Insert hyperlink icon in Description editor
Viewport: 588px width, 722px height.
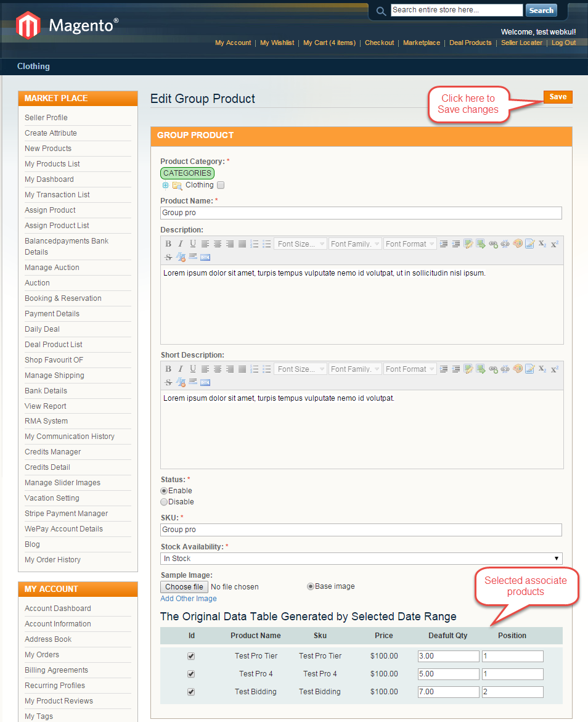(493, 244)
